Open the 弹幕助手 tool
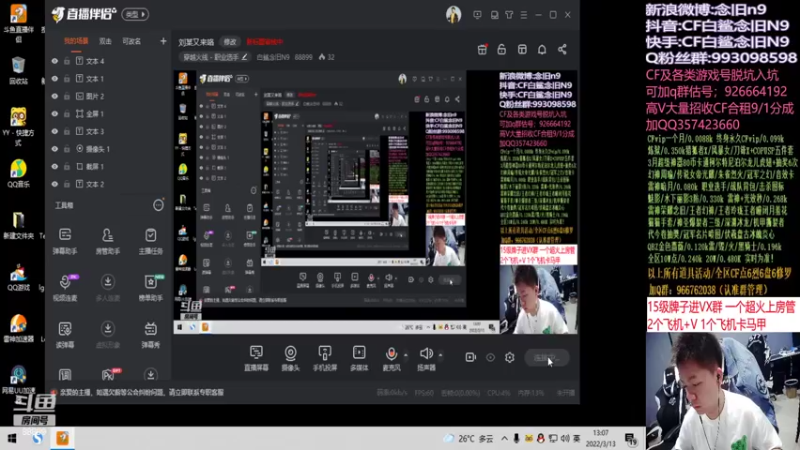Viewport: 800px width, 450px height. pos(65,241)
